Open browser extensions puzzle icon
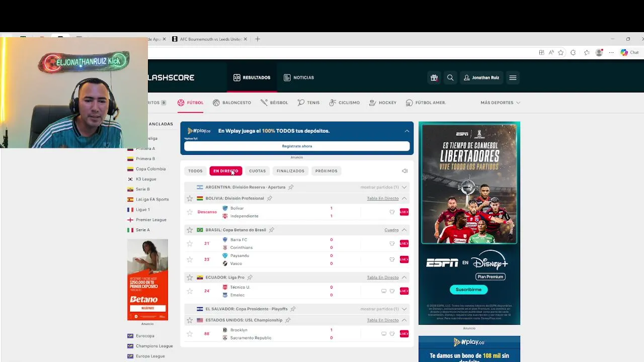Image resolution: width=644 pixels, height=362 pixels. (x=573, y=52)
